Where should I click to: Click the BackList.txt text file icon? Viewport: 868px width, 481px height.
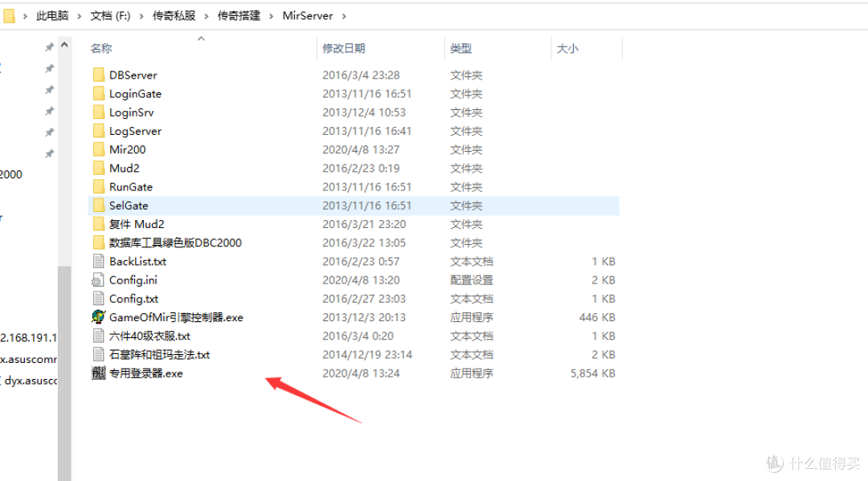[x=98, y=261]
